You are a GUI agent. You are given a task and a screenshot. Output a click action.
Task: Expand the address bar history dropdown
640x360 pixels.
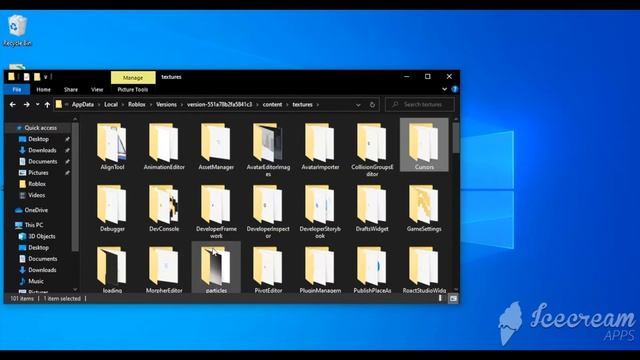pos(358,105)
